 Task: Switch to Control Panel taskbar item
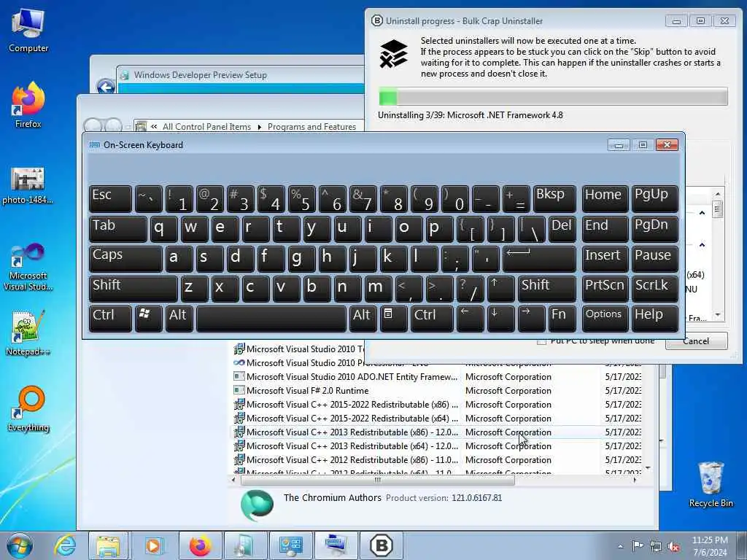pyautogui.click(x=290, y=545)
